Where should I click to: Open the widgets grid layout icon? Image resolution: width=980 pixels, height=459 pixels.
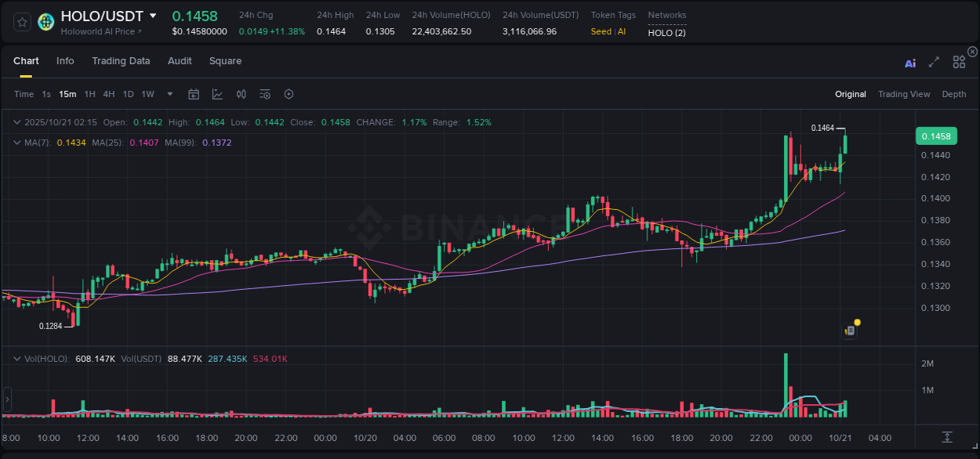click(958, 61)
